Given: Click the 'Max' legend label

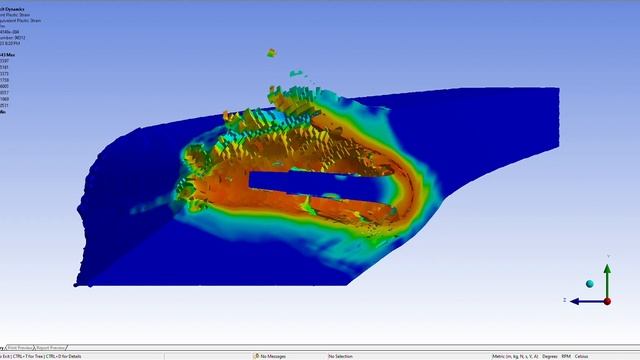Looking at the screenshot, I should coord(11,54).
